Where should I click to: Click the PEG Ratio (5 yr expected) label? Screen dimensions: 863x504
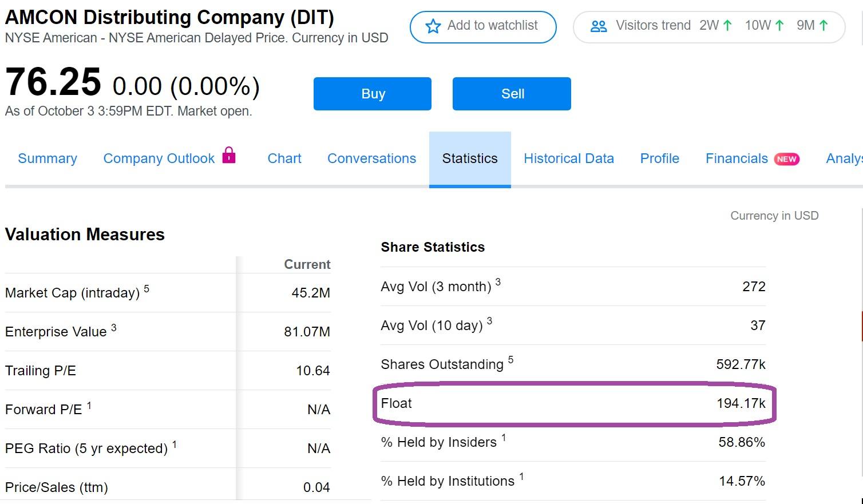86,449
